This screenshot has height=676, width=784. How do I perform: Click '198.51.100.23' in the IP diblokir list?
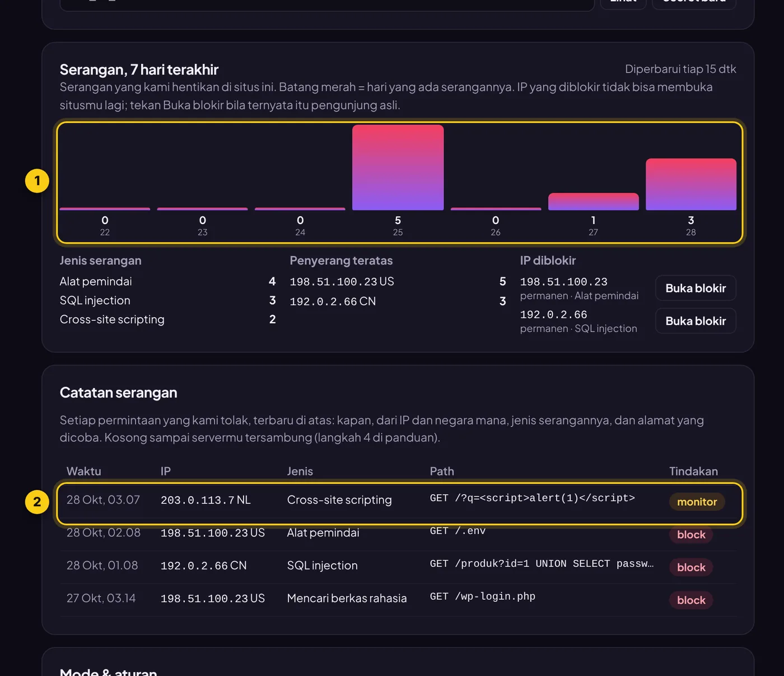coord(563,282)
